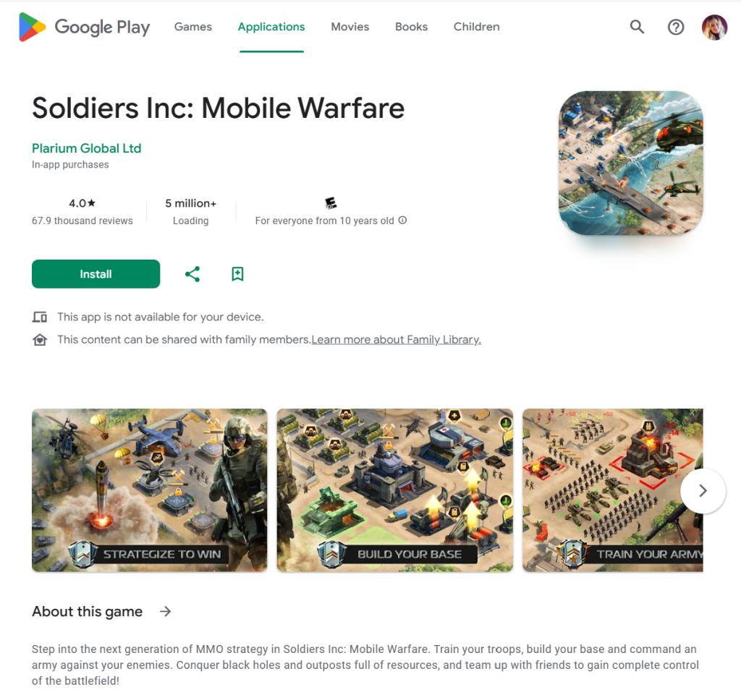Image resolution: width=741 pixels, height=700 pixels.
Task: Open the help question mark icon
Action: [676, 27]
